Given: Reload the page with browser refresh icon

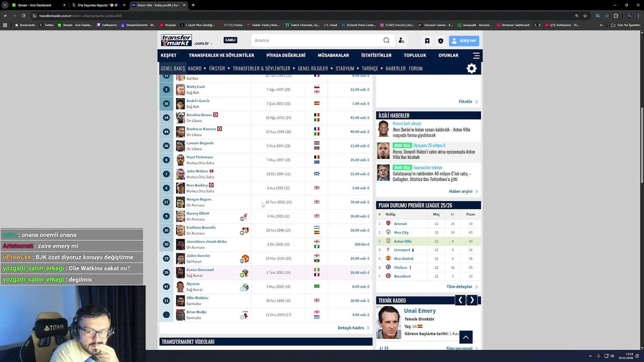Looking at the screenshot, I should 23,16.
